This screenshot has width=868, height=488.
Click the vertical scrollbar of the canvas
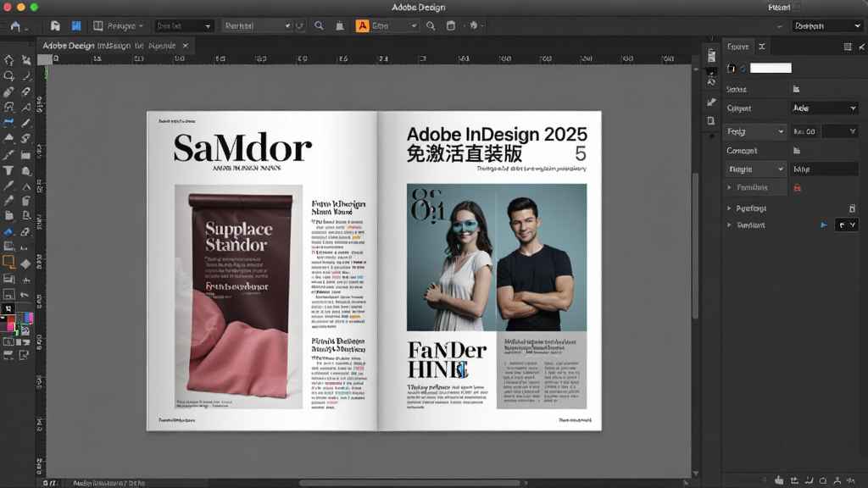696,247
